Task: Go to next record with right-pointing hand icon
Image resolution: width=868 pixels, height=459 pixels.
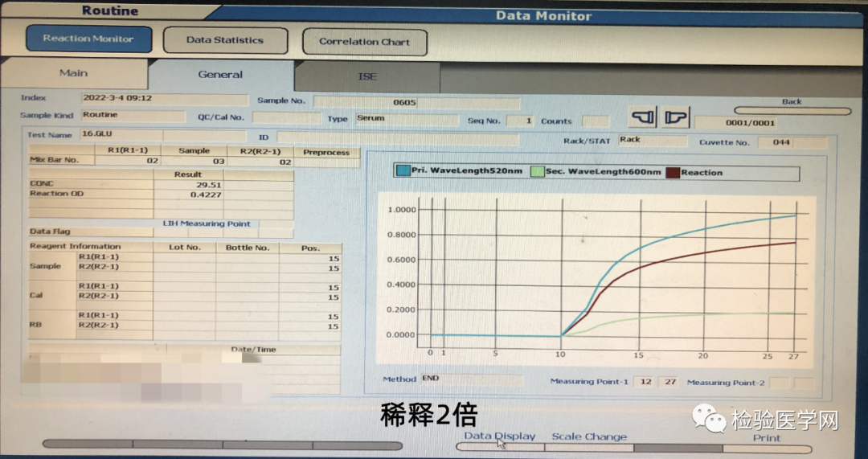Action: (x=677, y=118)
